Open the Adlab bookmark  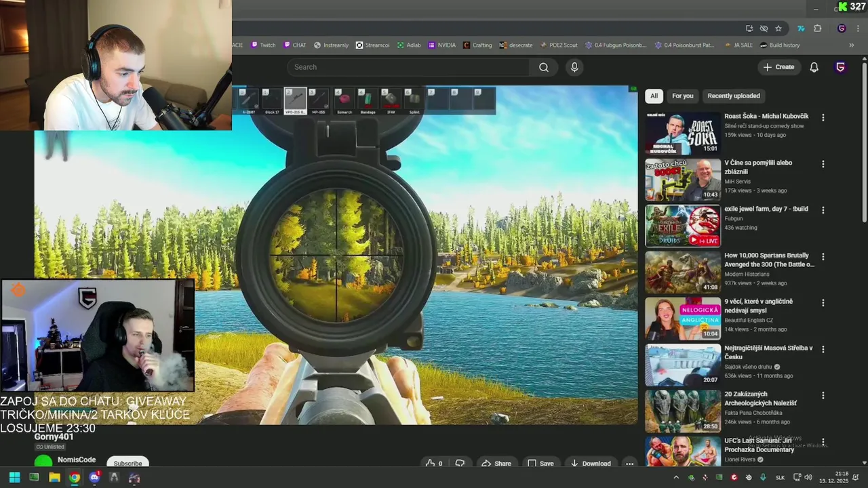click(x=409, y=45)
